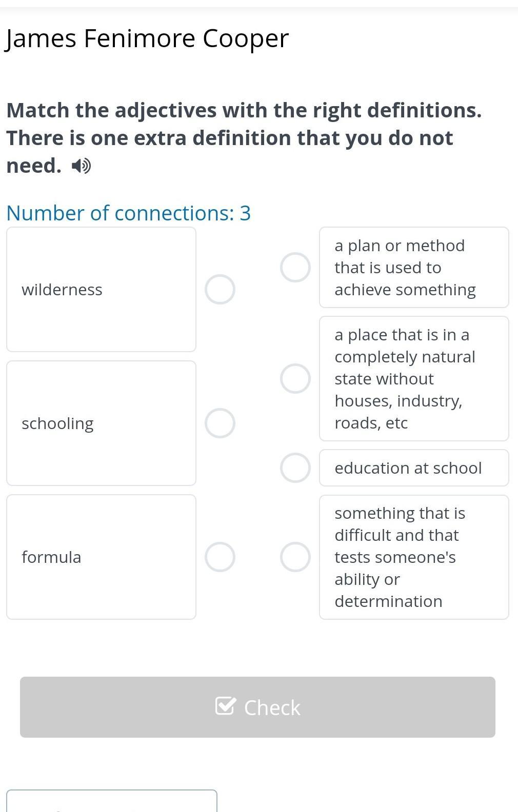The width and height of the screenshot is (518, 812).
Task: Click the James Fenimore Cooper heading
Action: tap(147, 38)
